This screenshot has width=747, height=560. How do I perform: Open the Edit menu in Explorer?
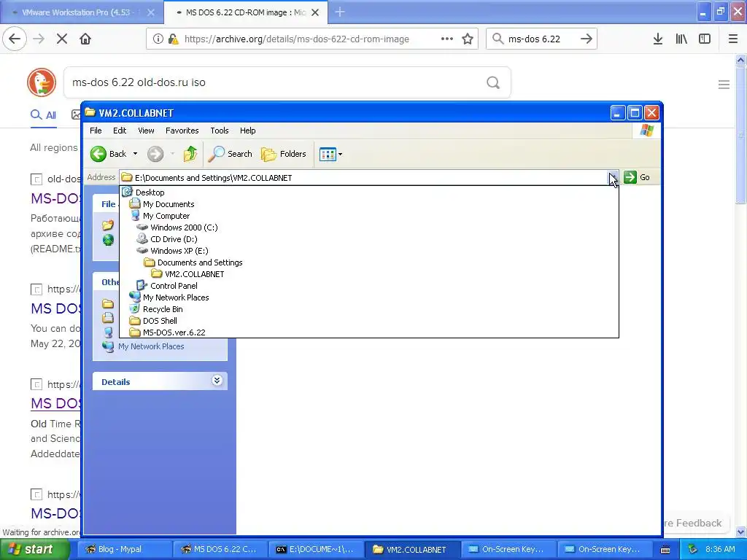(120, 131)
